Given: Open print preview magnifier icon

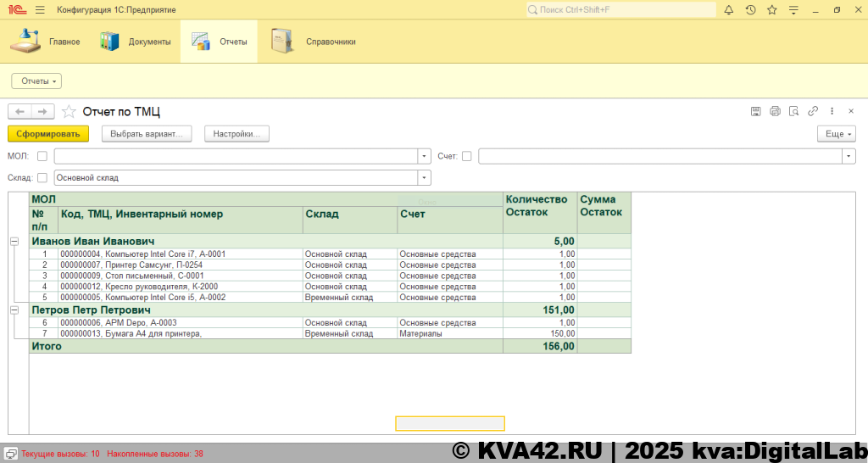Looking at the screenshot, I should click(794, 111).
